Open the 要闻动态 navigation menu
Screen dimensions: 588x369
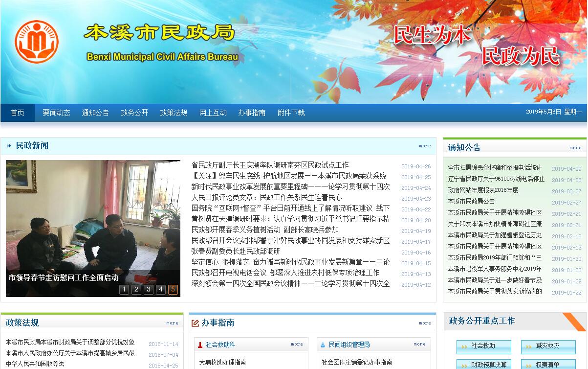56,113
